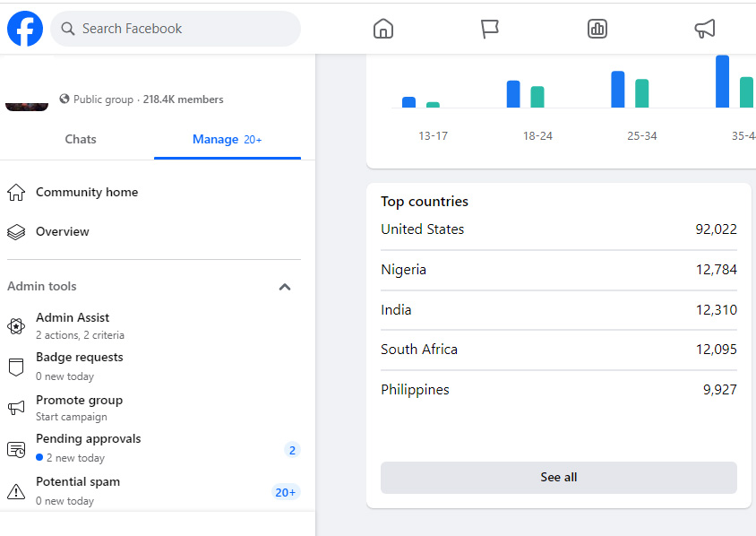Click the 2 actions, 2 criteria subtitle

(80, 335)
